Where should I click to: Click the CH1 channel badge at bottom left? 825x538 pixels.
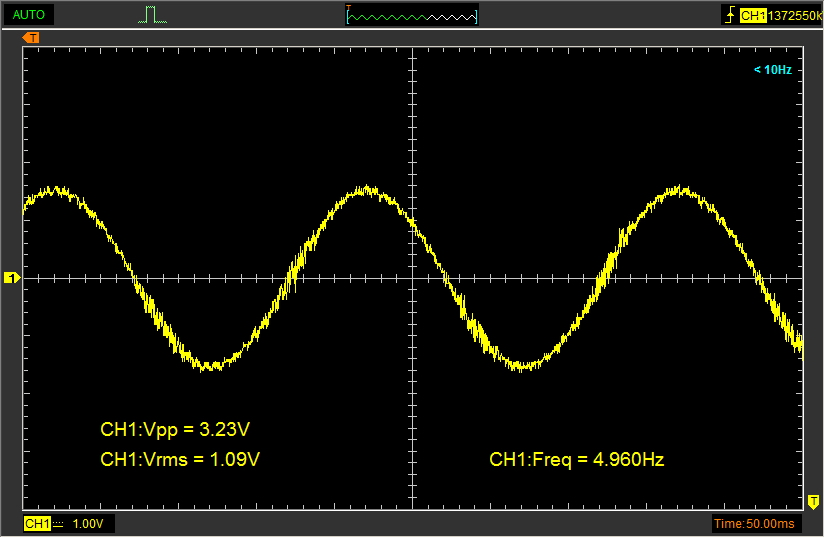point(37,524)
